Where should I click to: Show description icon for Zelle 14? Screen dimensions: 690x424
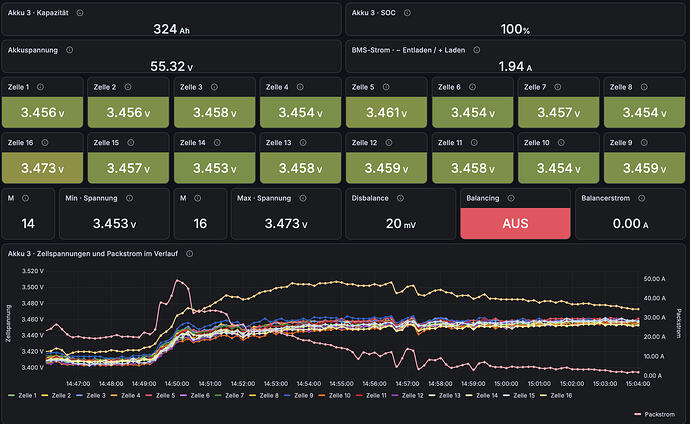(x=217, y=143)
